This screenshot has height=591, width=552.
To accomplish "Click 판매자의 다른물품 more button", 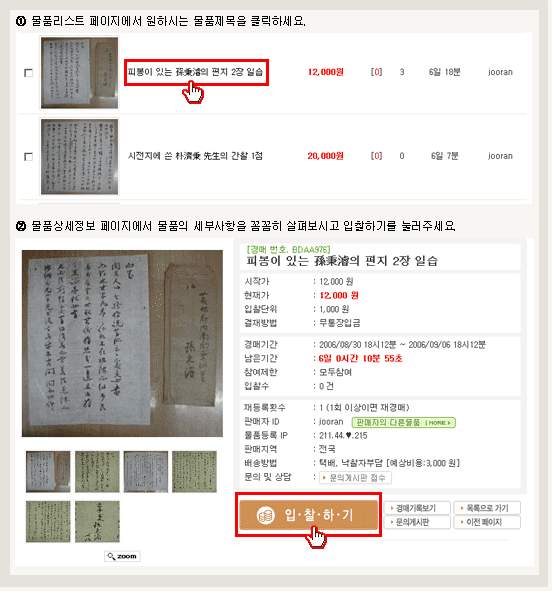I will coord(404,423).
